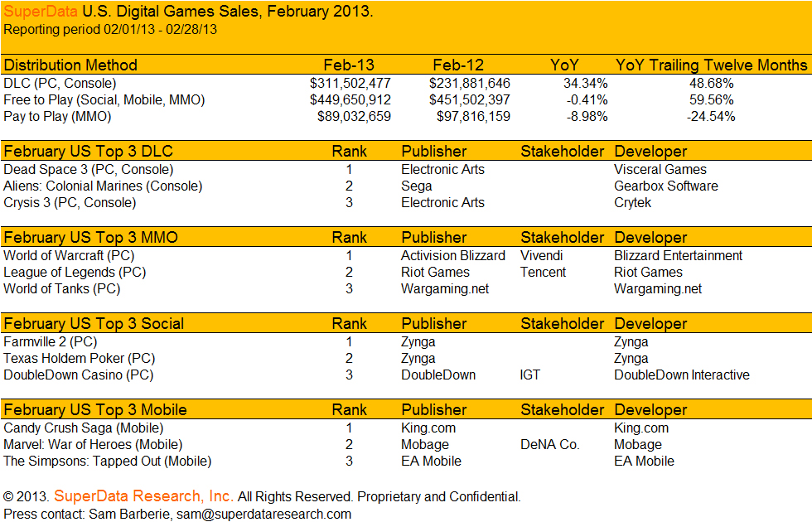Click 'Wargaming.net' in the Publisher column

click(445, 289)
